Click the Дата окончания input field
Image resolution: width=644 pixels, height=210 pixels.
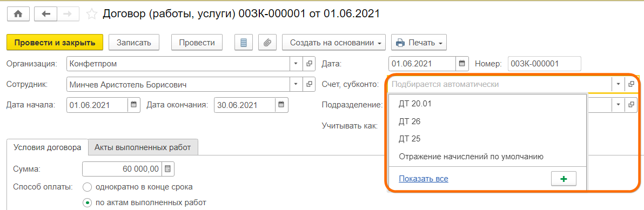(245, 104)
